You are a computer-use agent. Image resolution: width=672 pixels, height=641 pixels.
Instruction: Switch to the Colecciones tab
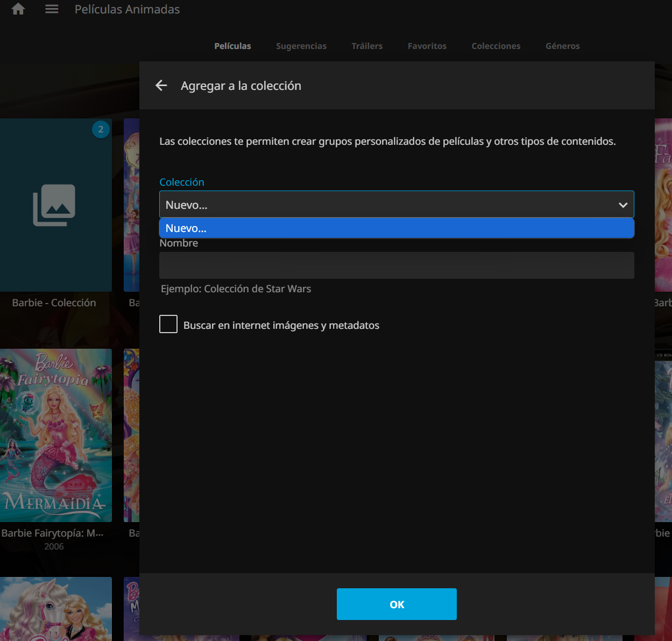496,46
